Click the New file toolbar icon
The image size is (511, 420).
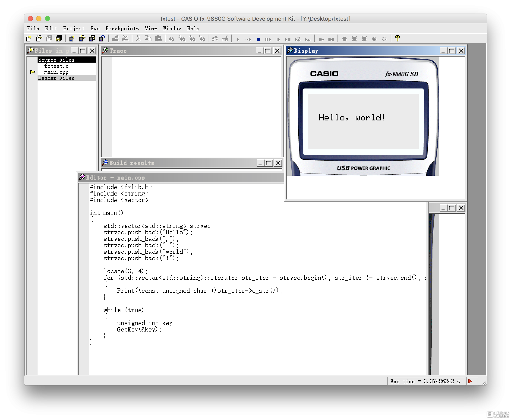tap(28, 39)
